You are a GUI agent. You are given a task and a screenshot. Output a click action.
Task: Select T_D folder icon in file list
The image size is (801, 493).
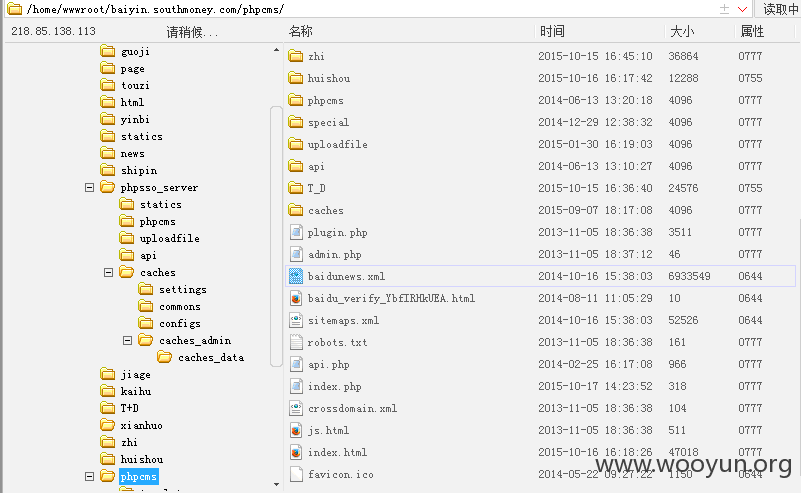point(295,188)
